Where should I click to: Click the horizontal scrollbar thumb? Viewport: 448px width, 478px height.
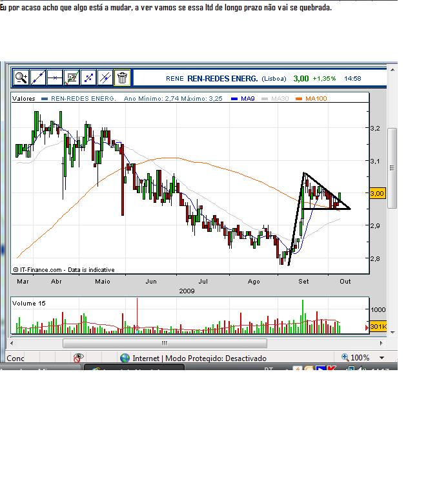pos(165,343)
